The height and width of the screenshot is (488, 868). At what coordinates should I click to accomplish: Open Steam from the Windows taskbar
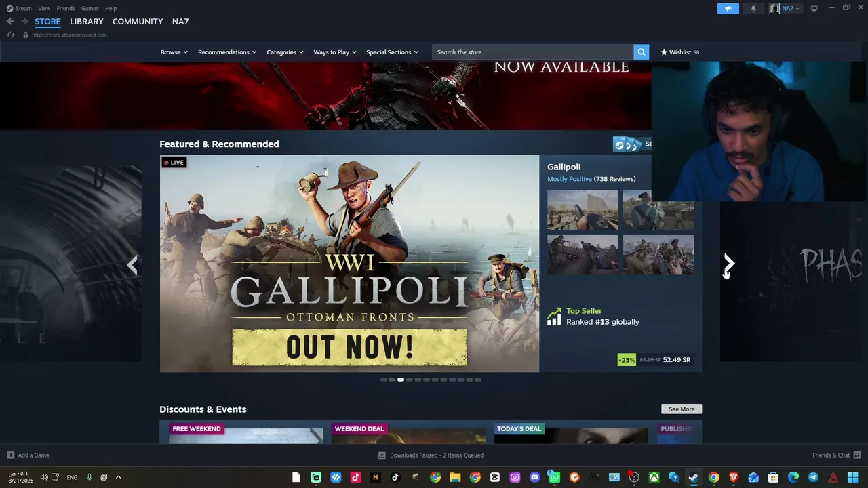click(x=693, y=477)
